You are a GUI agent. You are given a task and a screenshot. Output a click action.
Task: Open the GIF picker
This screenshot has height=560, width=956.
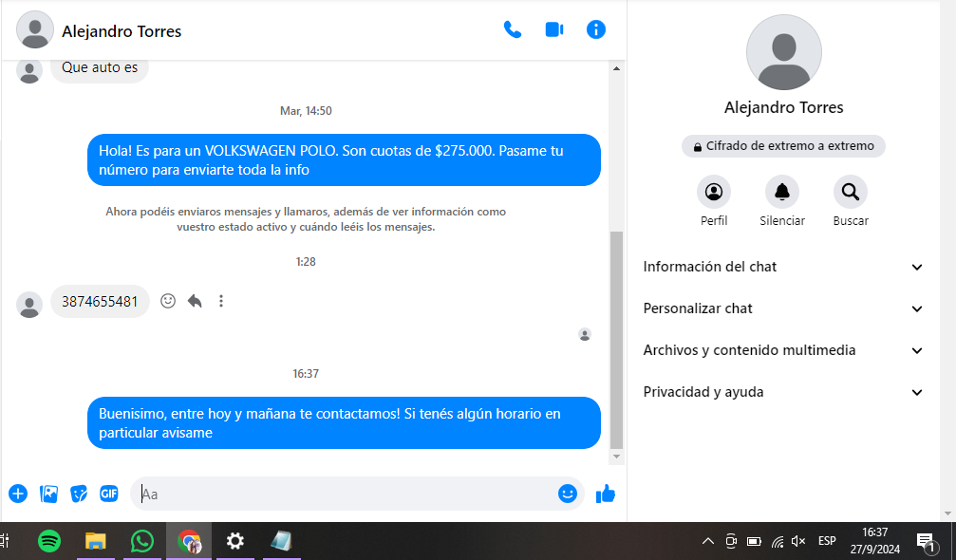point(109,494)
